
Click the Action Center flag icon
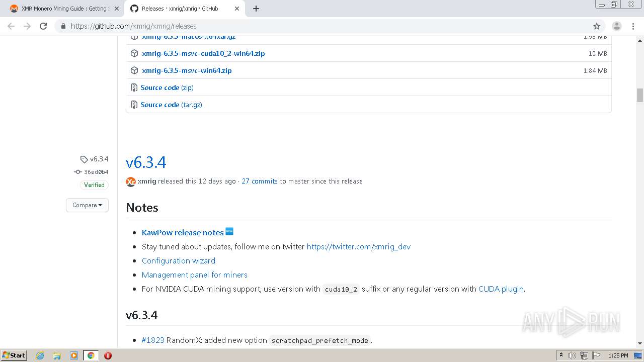click(596, 355)
